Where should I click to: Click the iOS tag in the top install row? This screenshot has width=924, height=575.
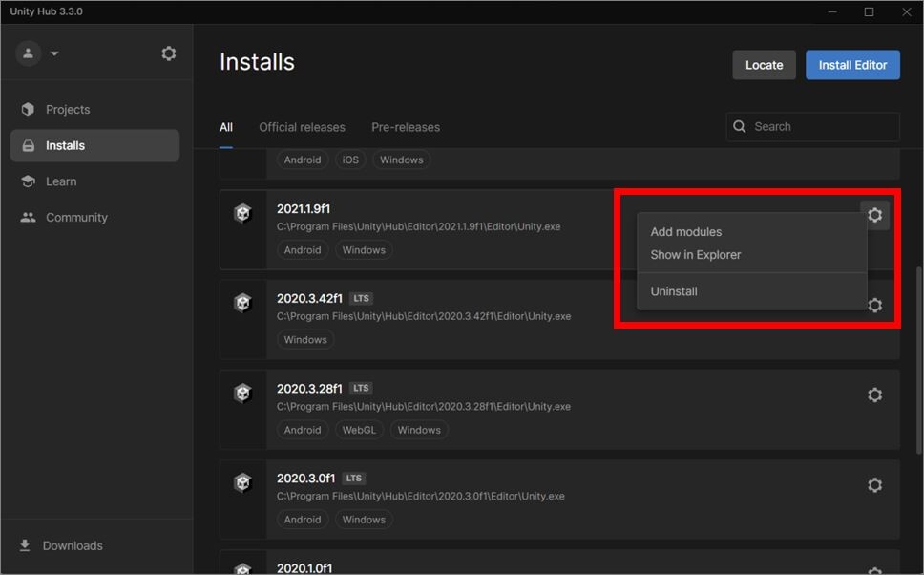350,160
